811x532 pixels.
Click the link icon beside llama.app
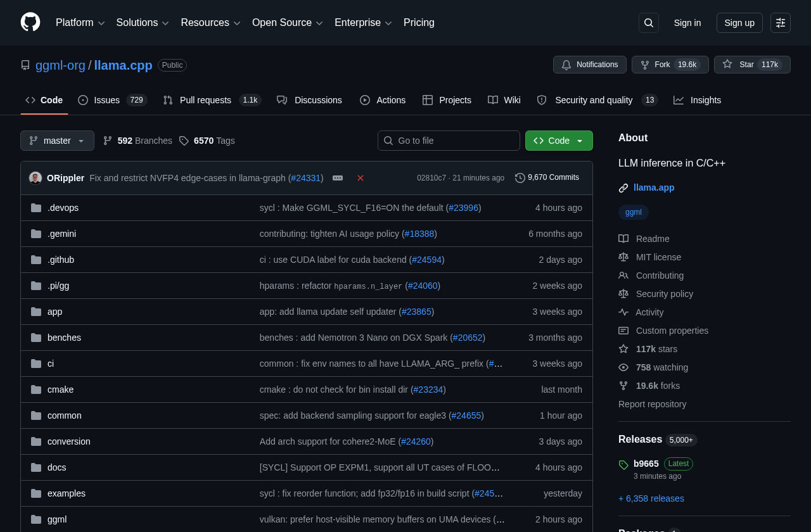[623, 188]
